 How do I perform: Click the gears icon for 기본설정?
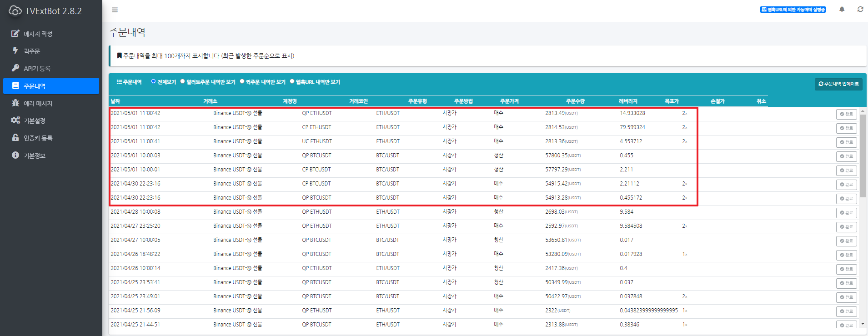click(x=15, y=120)
